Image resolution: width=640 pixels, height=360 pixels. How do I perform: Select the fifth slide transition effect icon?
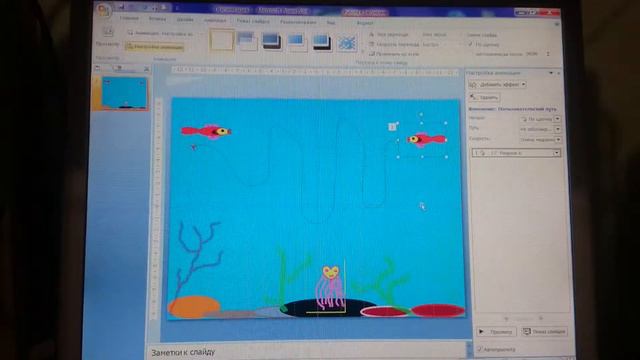322,42
